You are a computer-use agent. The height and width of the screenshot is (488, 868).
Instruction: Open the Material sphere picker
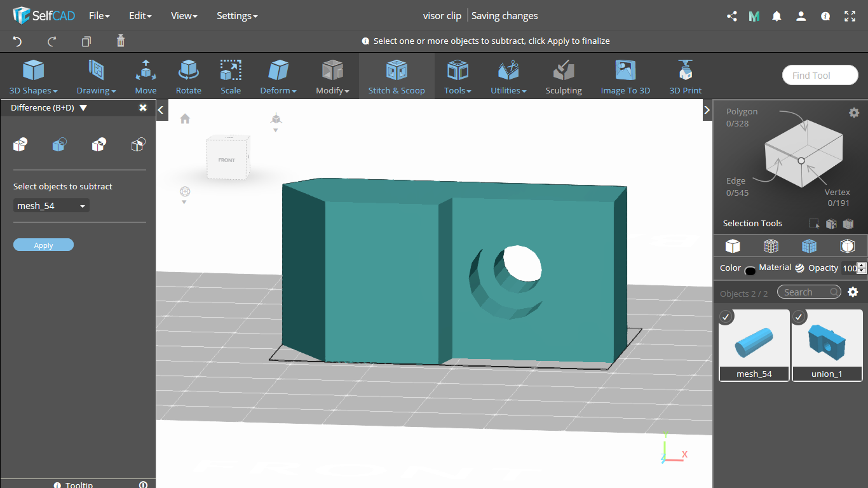click(x=799, y=268)
